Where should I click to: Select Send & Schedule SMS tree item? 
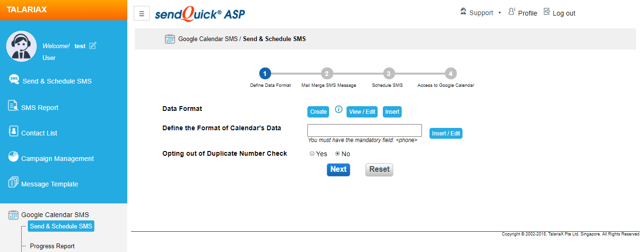point(61,226)
